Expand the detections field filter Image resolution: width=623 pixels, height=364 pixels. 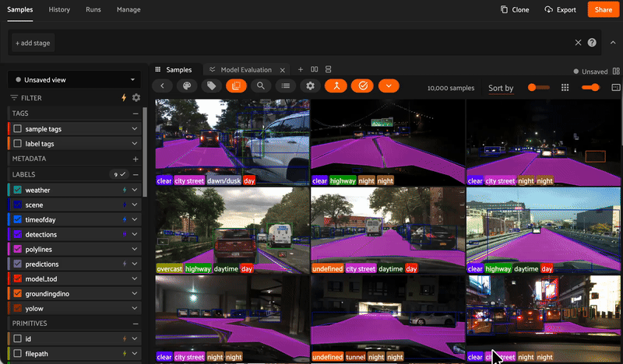[135, 234]
